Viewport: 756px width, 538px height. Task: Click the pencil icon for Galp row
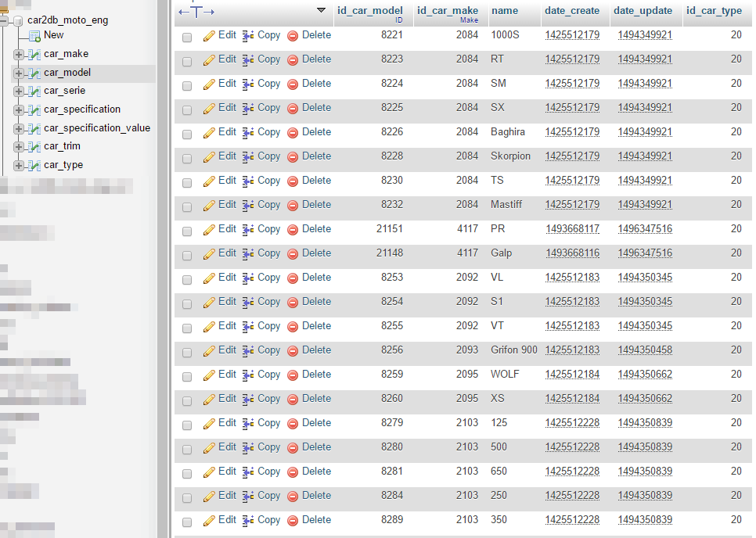coord(209,254)
